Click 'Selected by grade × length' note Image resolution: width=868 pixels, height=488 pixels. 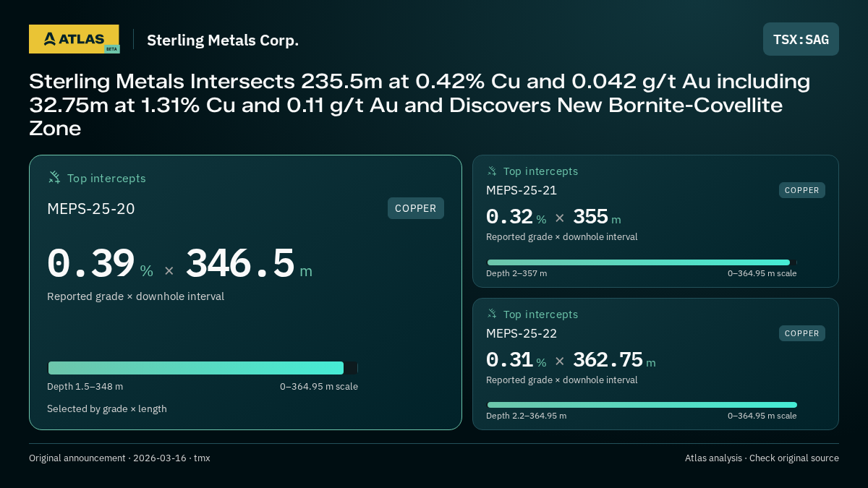click(x=107, y=409)
